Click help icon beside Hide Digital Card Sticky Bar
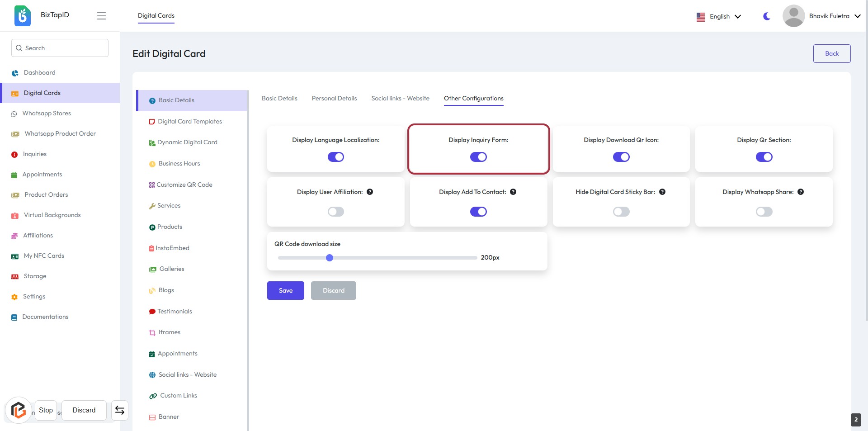 (662, 192)
